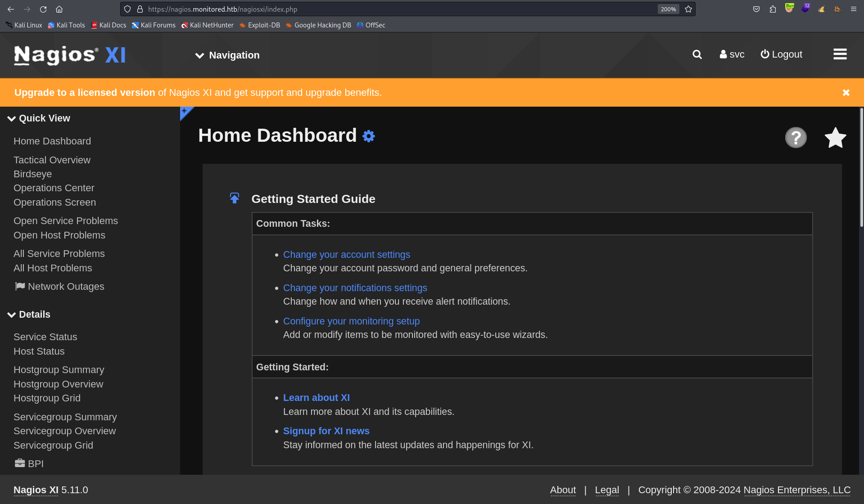864x504 pixels.
Task: Open BPI in sidebar
Action: 29,463
